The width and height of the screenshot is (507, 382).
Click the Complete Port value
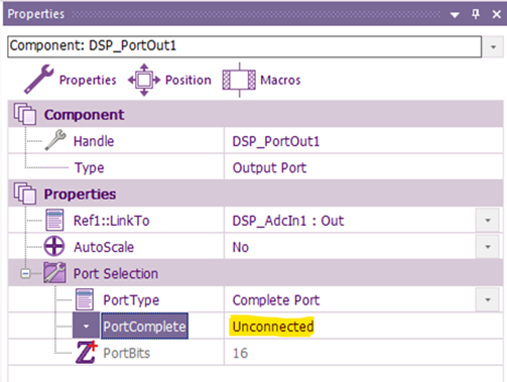[x=276, y=300]
